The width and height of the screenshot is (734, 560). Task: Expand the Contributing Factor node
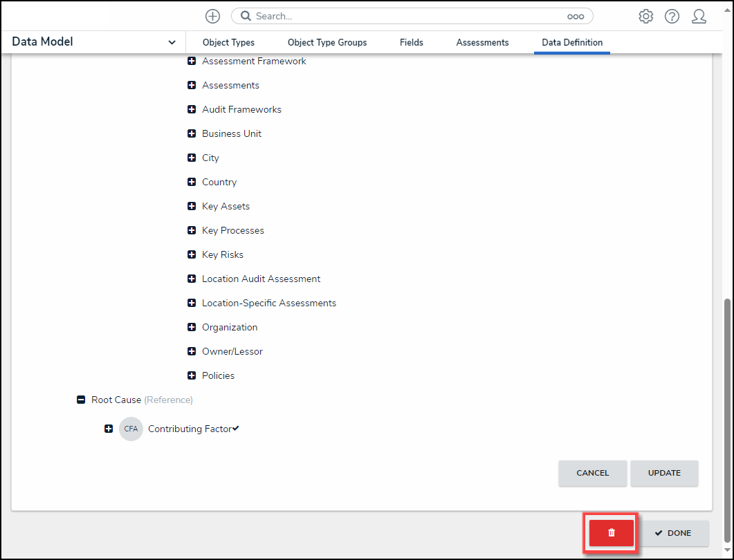pyautogui.click(x=109, y=429)
